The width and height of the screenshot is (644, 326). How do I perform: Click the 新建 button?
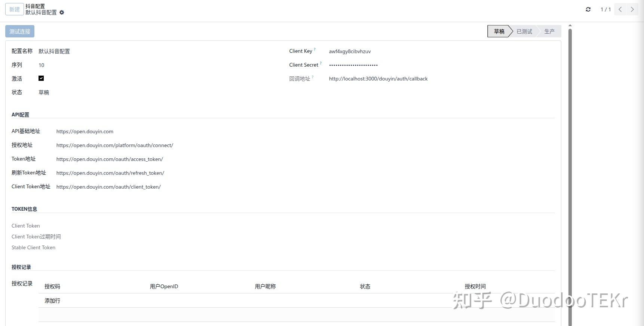coord(15,9)
